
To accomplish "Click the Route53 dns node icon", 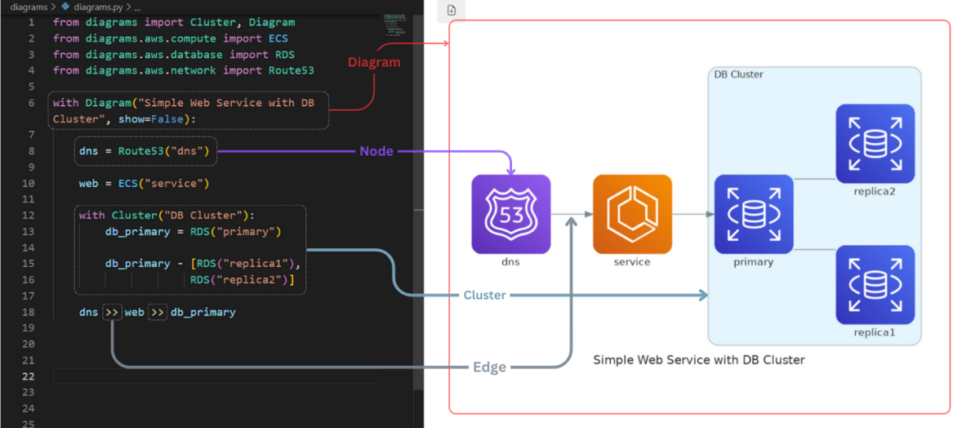I will [510, 214].
